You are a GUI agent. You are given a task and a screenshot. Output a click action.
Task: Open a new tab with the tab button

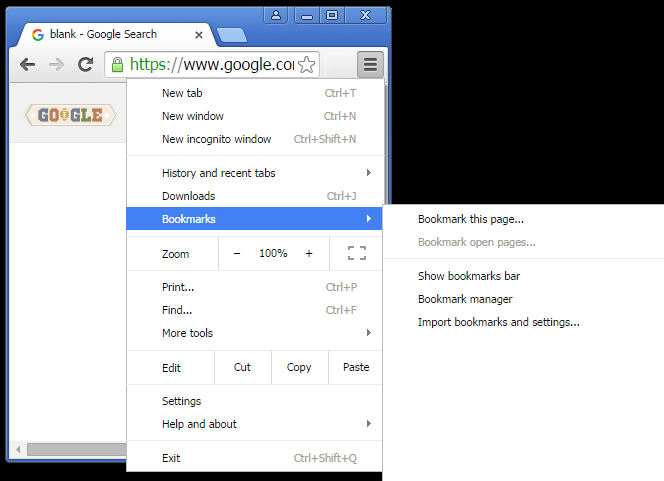tap(232, 35)
